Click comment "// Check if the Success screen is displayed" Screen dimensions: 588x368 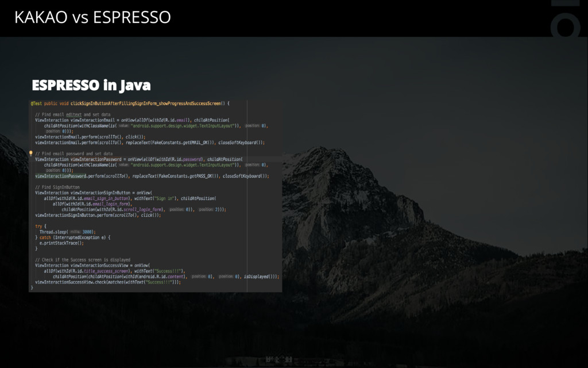click(x=83, y=260)
